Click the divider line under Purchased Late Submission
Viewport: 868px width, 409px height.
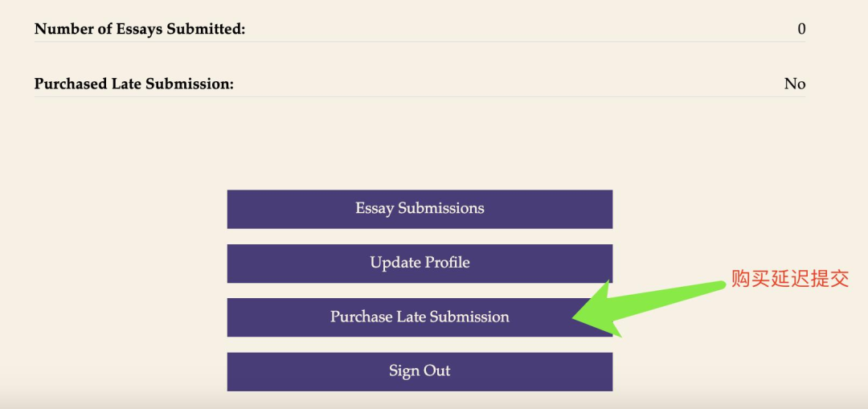coord(420,97)
